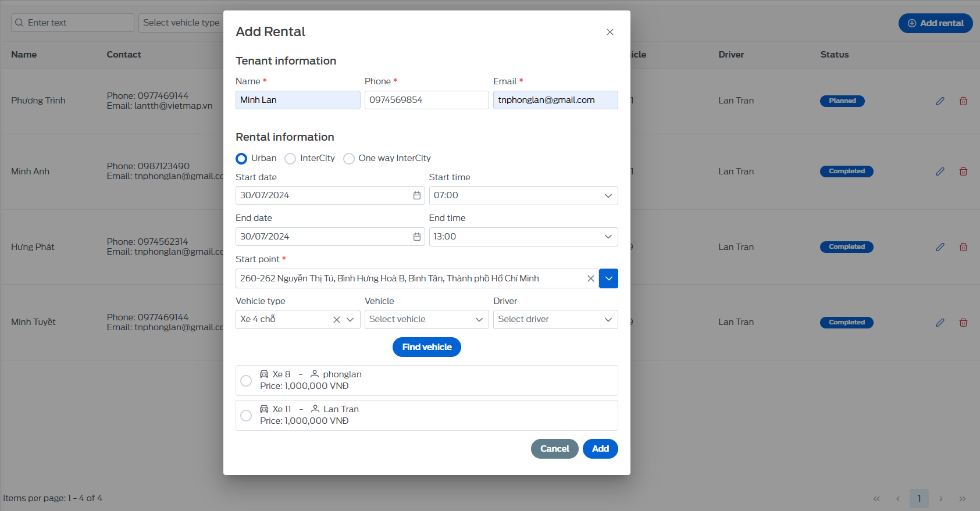This screenshot has width=980, height=511.
Task: Click the Planned status badge for Phương Trình
Action: 842,101
